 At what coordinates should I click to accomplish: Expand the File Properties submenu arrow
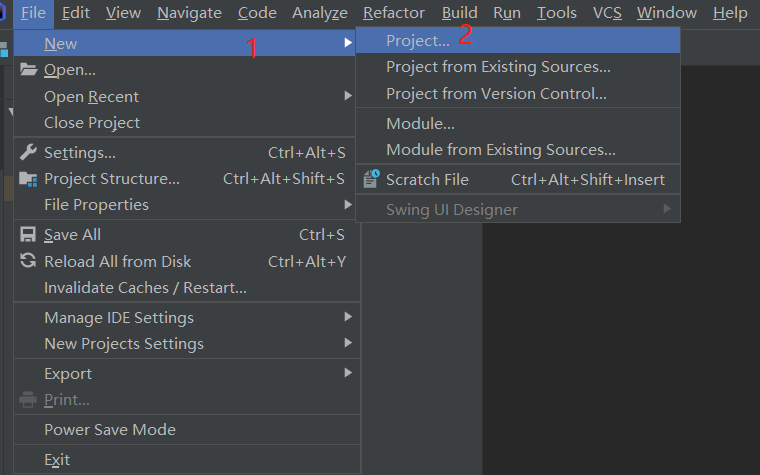click(x=348, y=205)
